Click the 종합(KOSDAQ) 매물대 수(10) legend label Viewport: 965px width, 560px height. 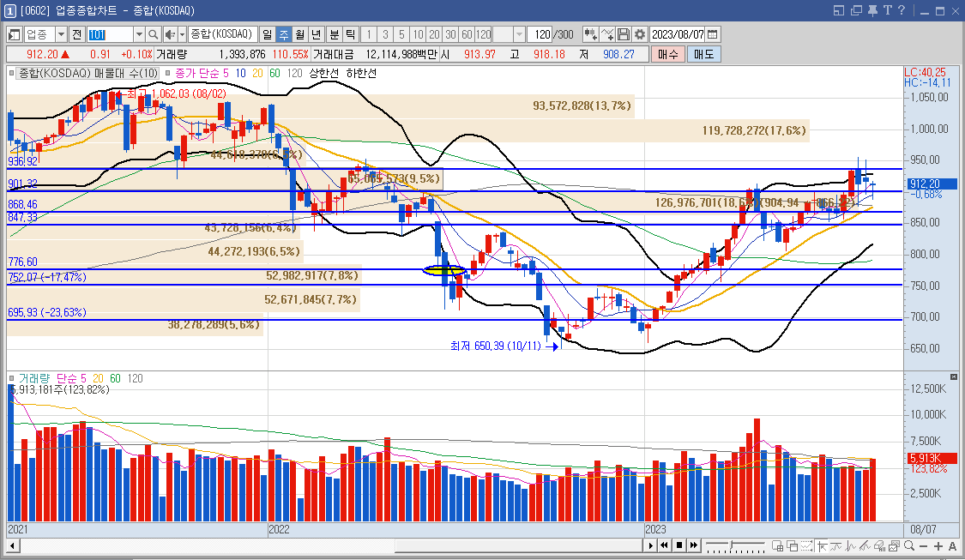[88, 73]
